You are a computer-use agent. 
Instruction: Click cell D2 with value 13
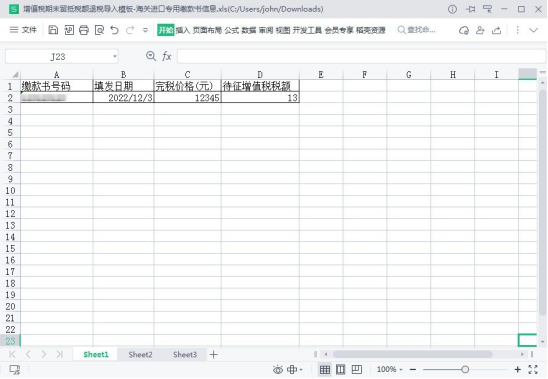[260, 98]
